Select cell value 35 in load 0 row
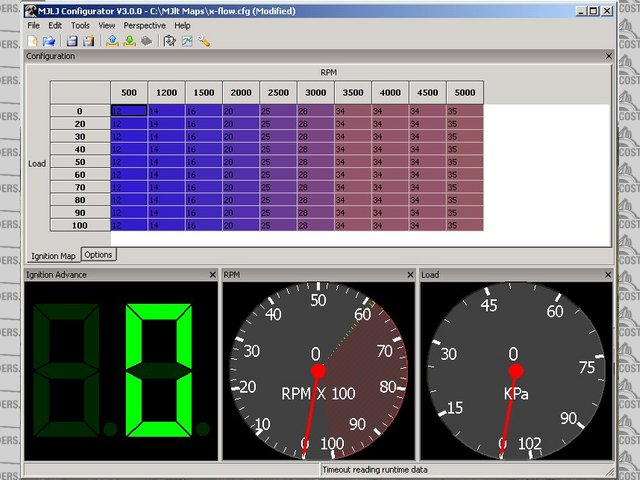 click(465, 111)
